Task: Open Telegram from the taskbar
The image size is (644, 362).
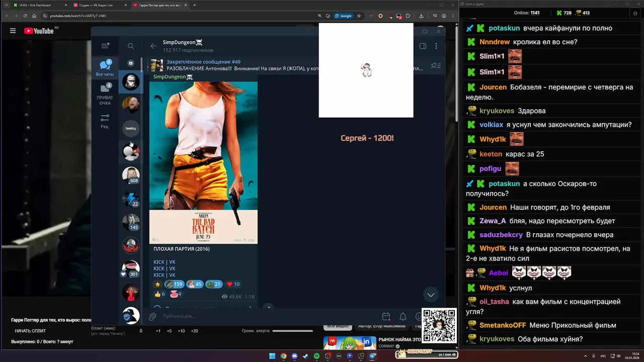Action: 372,356
